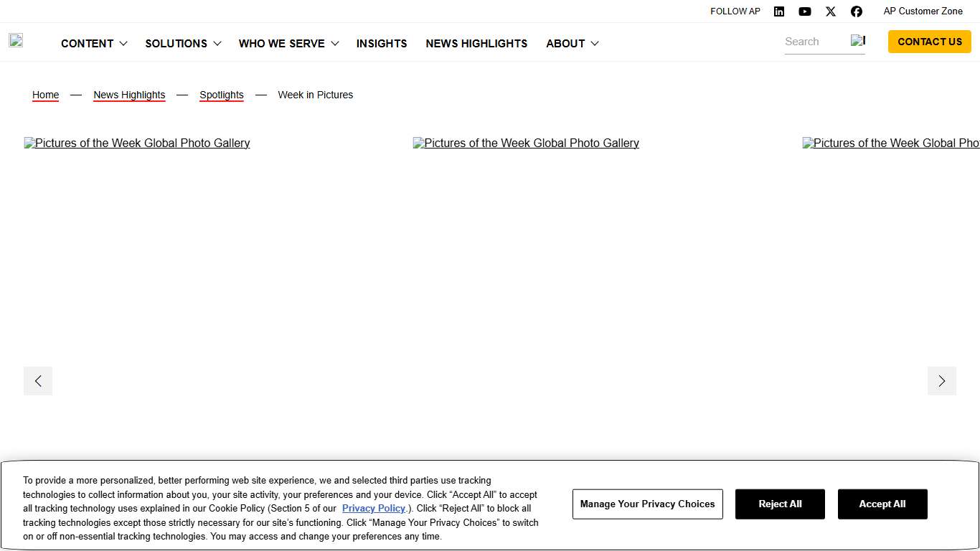980x551 pixels.
Task: Open AP Facebook page icon
Action: (857, 11)
